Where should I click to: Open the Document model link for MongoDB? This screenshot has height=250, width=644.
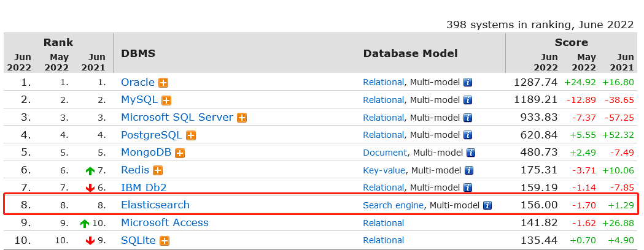[385, 153]
